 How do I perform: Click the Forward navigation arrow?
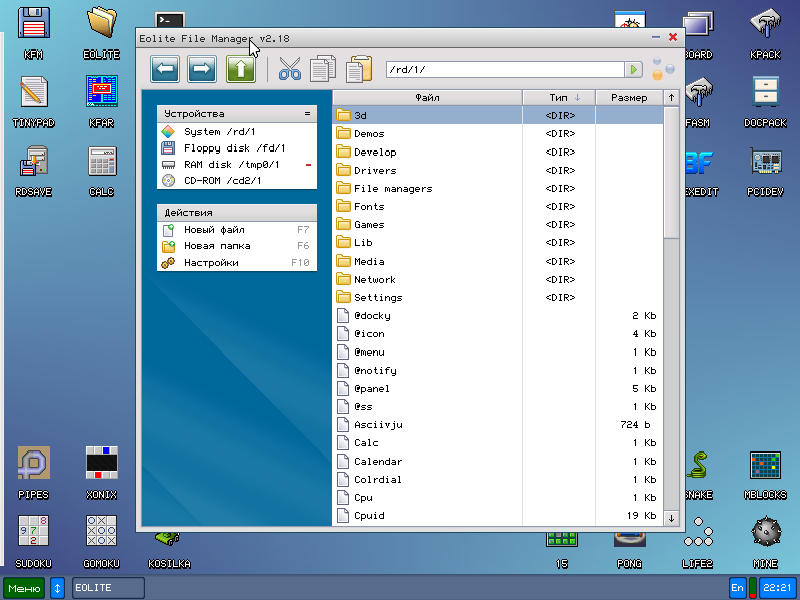[203, 69]
